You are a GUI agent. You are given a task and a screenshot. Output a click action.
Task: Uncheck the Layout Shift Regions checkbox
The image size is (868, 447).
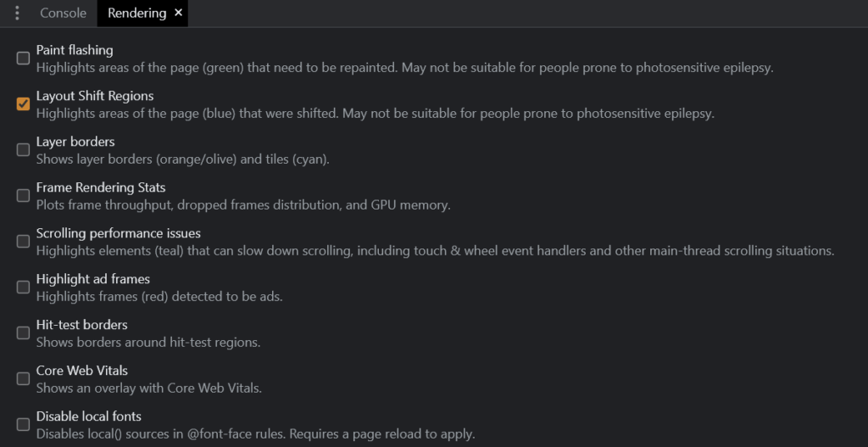pos(23,104)
